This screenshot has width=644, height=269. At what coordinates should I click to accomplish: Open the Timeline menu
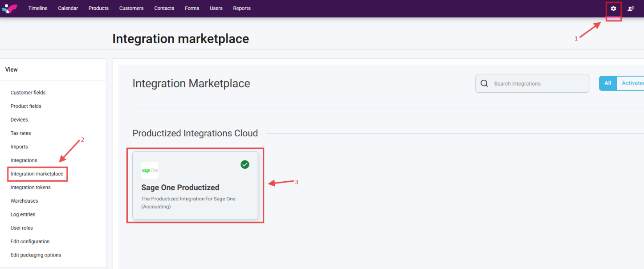click(38, 8)
